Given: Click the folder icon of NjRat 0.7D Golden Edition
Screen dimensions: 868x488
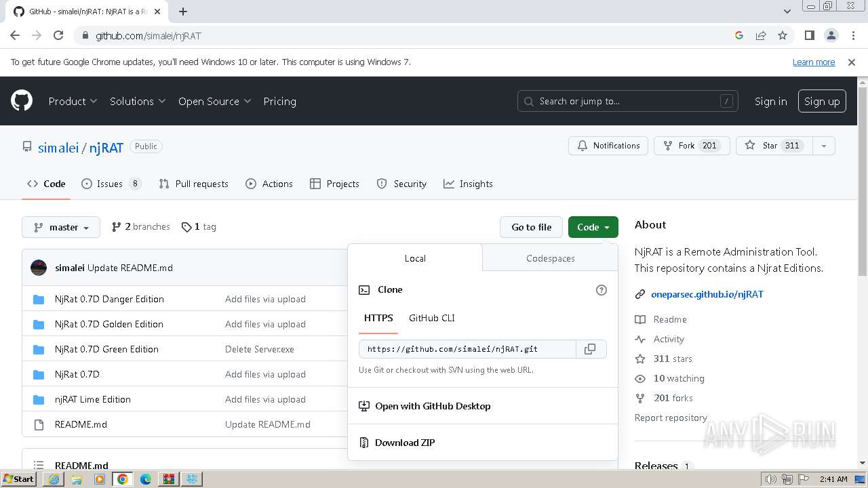Looking at the screenshot, I should tap(39, 324).
